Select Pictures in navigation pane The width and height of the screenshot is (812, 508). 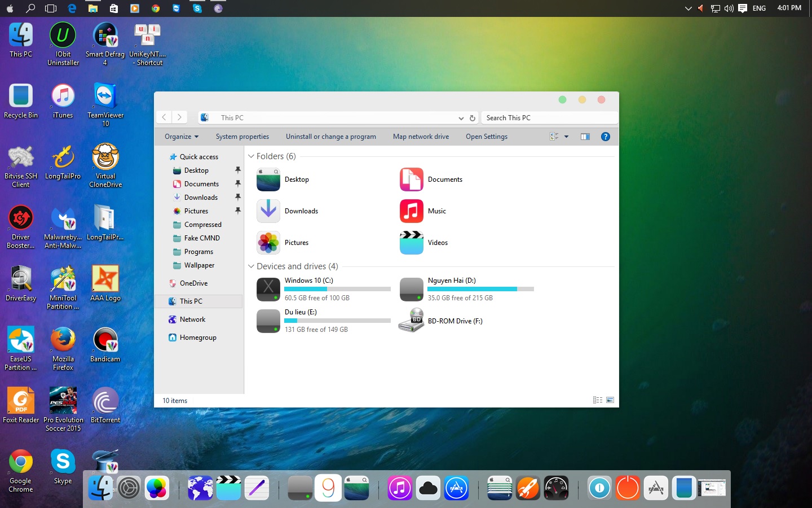click(x=191, y=211)
